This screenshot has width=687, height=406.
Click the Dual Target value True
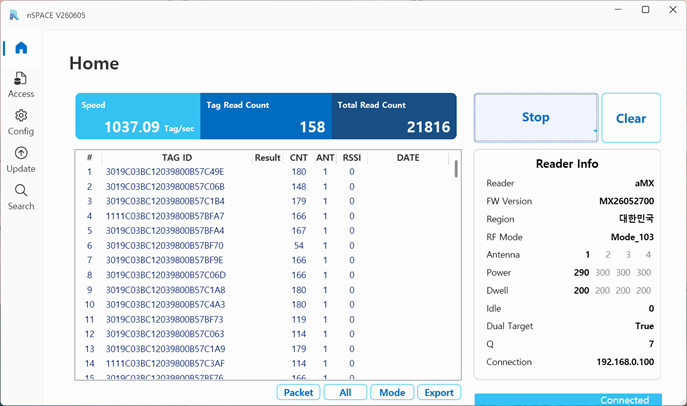645,326
